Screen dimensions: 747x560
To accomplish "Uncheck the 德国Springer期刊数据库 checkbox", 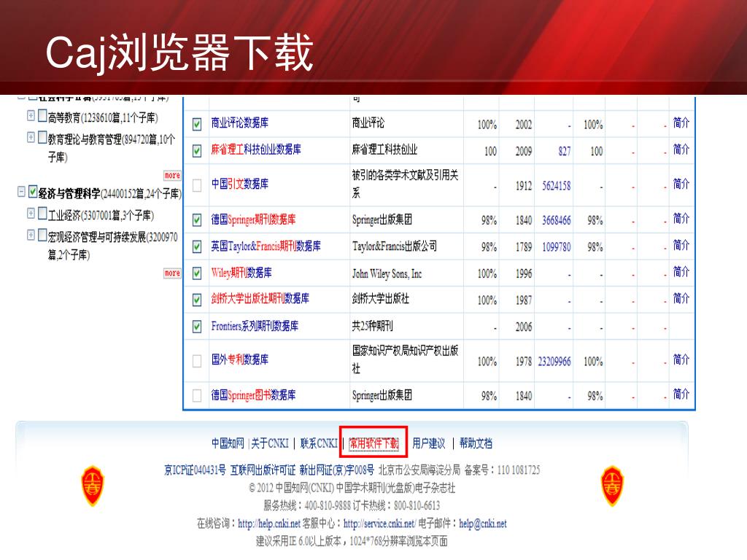I will tap(197, 220).
